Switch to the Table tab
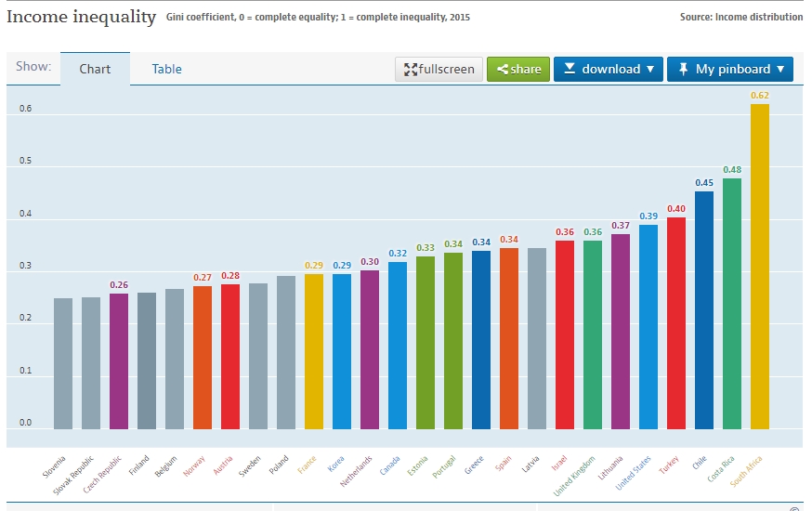Viewport: 812px width, 511px height. pos(166,69)
